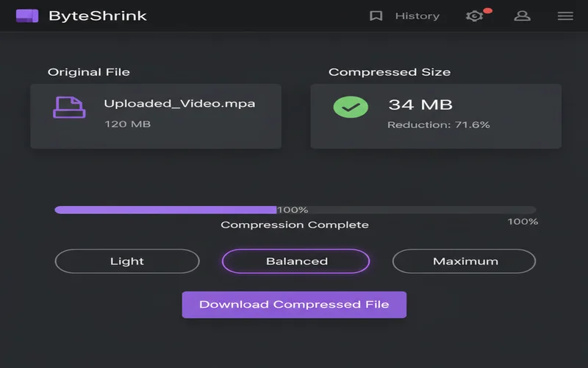Click the 34 MB compressed size value

[x=420, y=105]
